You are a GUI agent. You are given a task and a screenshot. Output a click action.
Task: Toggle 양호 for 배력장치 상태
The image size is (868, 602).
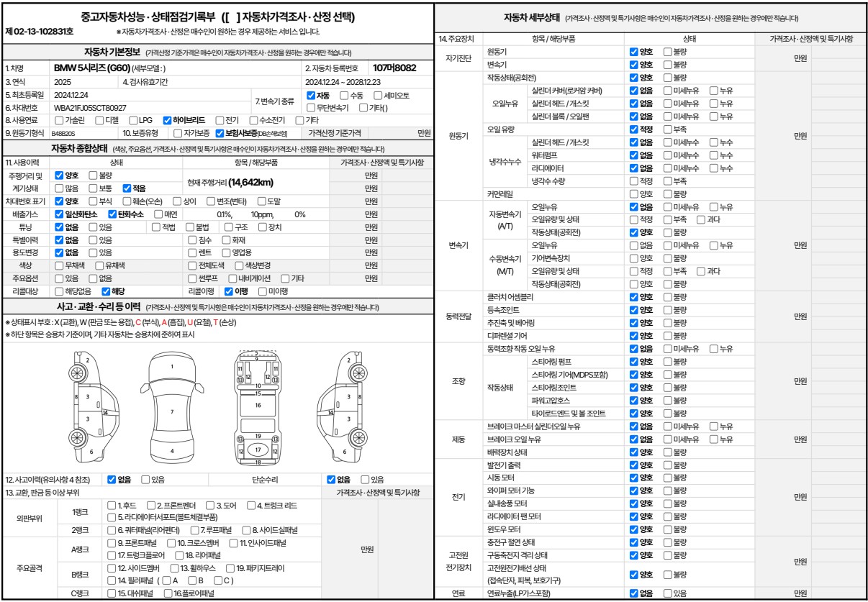click(633, 452)
